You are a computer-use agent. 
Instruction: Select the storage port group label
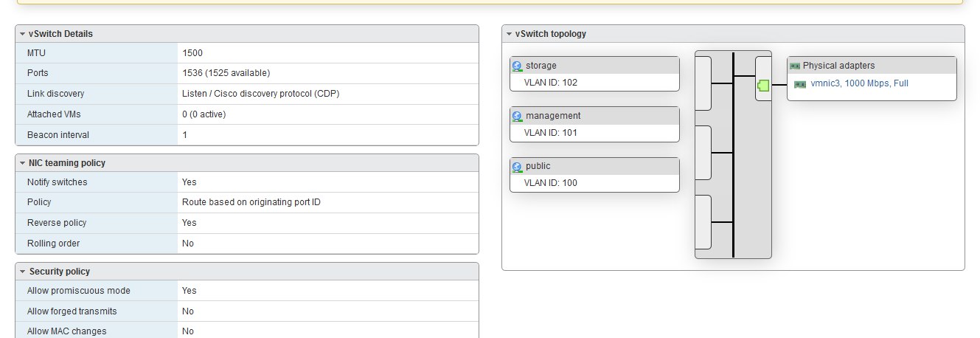[541, 66]
